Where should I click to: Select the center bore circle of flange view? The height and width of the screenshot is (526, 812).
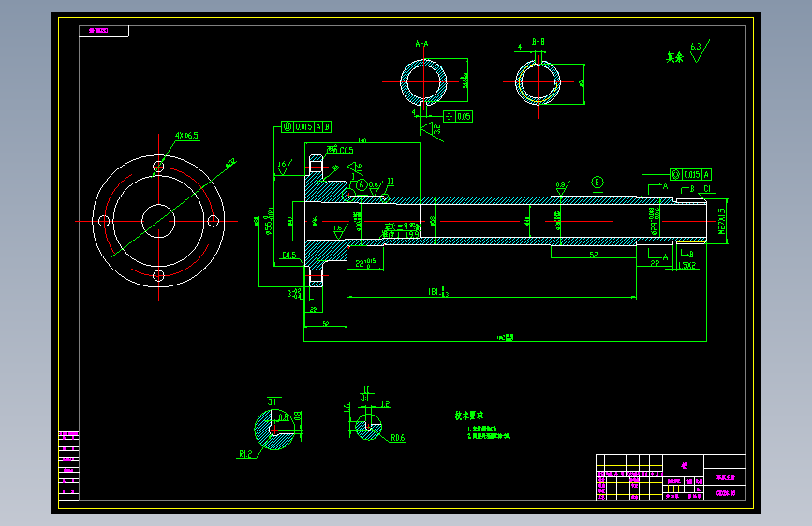click(158, 221)
